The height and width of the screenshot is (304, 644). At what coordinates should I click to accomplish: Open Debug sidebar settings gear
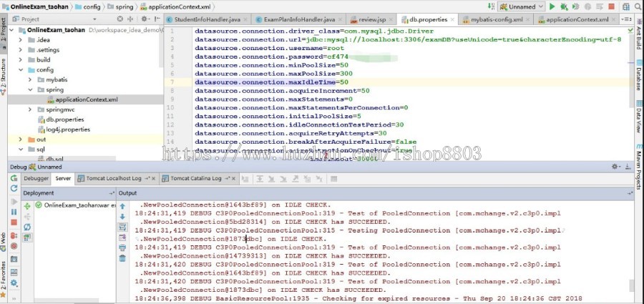(14, 283)
